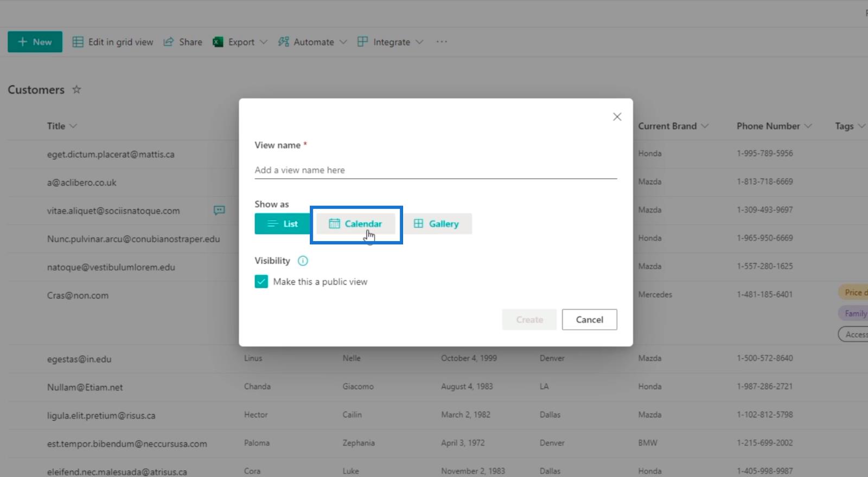868x477 pixels.
Task: Click the a@aclibero.co.uk title
Action: coord(81,183)
